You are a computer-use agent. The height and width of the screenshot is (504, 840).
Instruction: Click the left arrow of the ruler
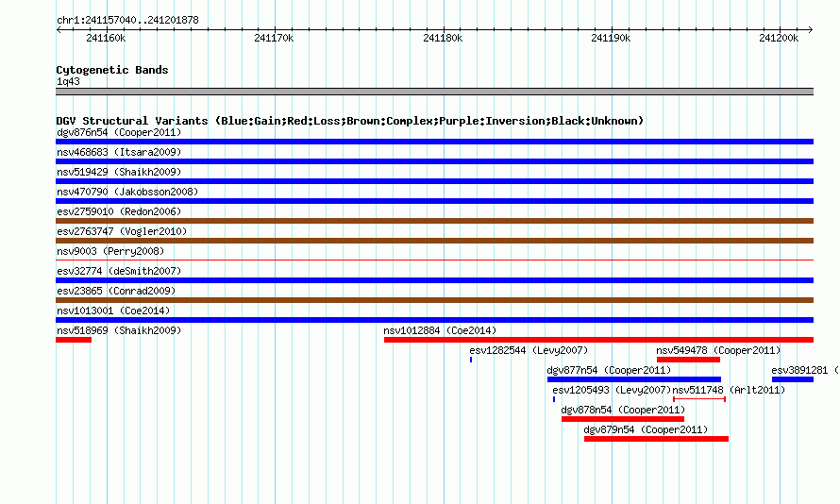pos(59,30)
